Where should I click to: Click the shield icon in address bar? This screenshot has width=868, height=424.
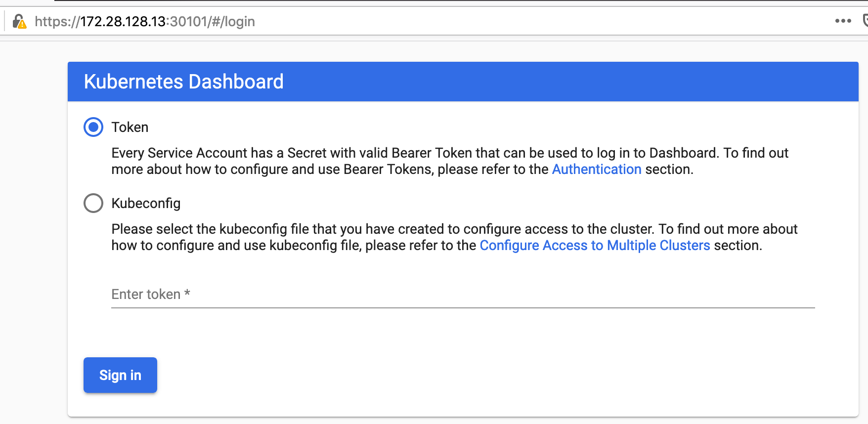click(865, 21)
